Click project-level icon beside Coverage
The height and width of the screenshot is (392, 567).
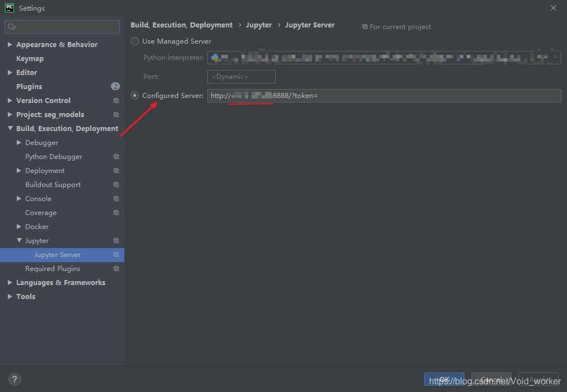(116, 212)
